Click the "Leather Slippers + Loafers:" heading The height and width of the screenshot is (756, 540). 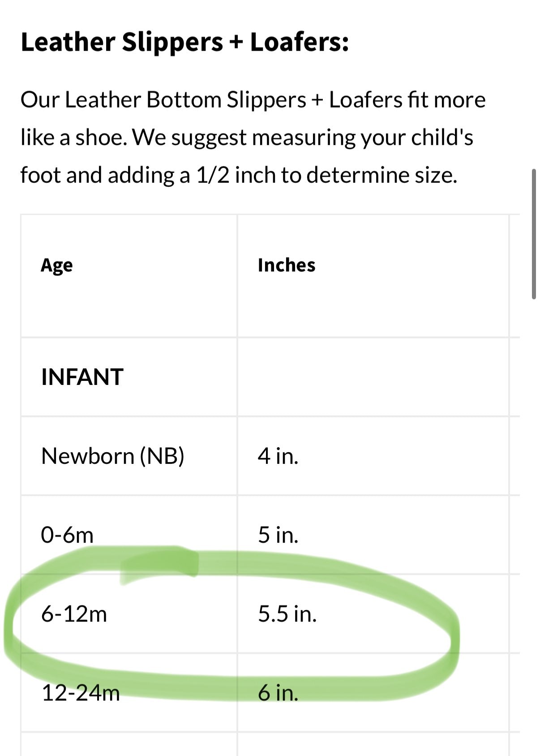tap(184, 43)
